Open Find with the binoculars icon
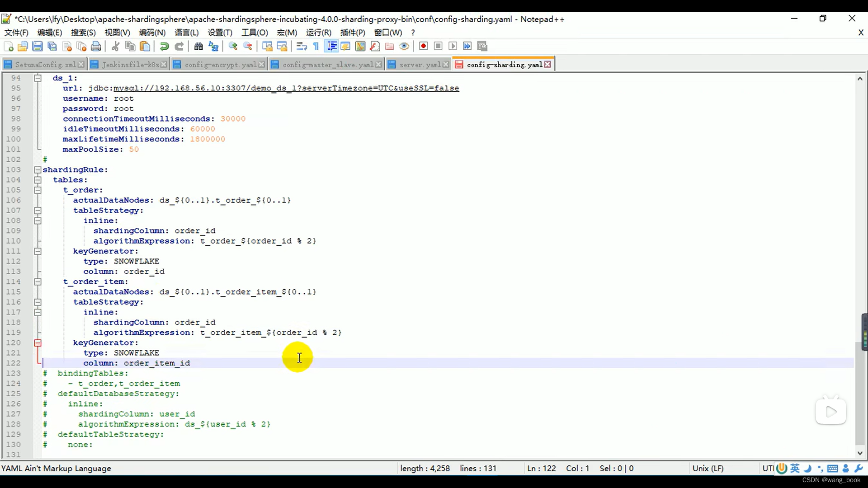 (198, 46)
